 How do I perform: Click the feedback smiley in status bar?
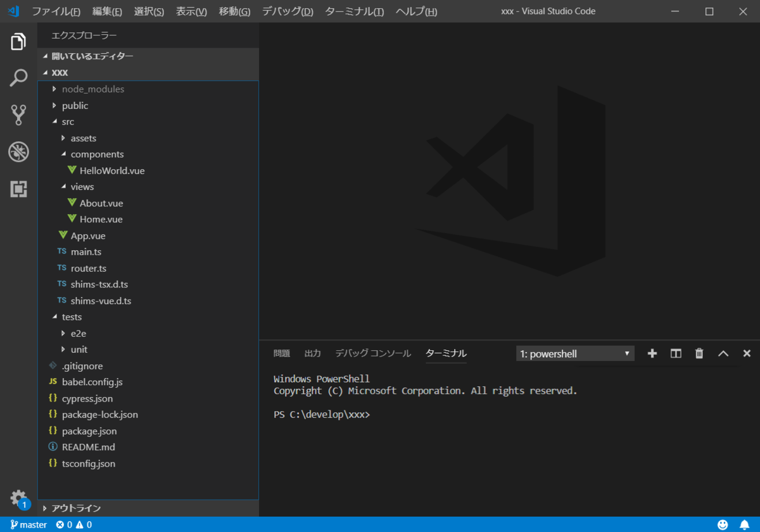click(x=723, y=524)
